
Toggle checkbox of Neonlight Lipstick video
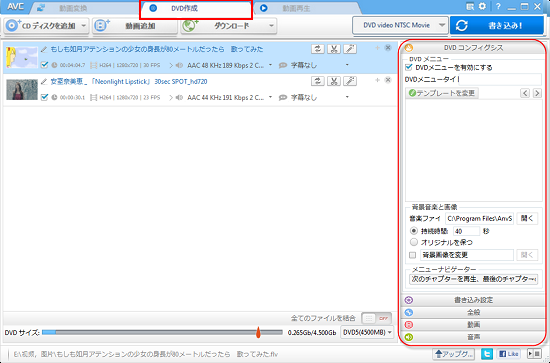tap(44, 97)
